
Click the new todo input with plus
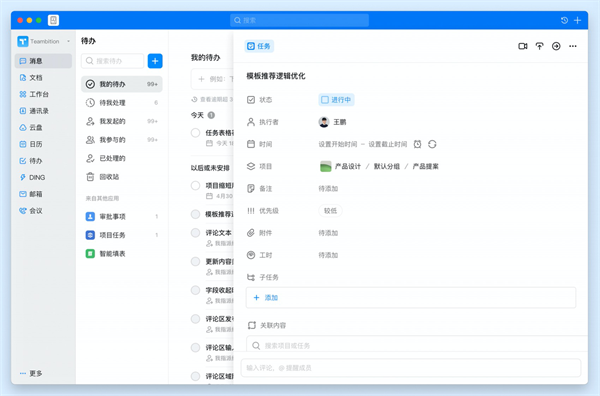tap(212, 79)
